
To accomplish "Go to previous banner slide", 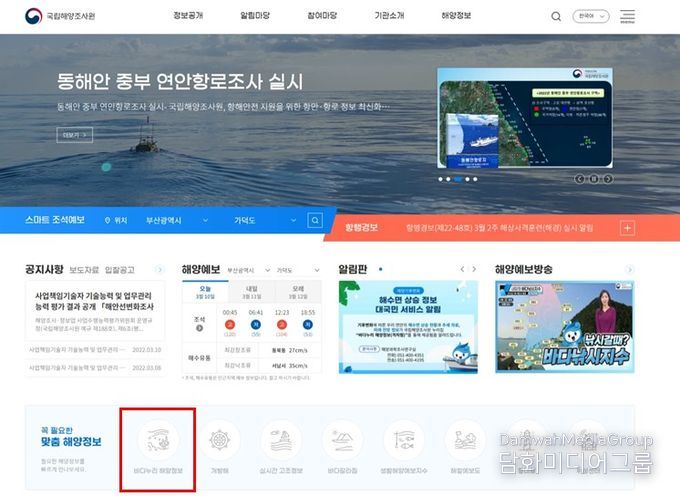I will (579, 179).
